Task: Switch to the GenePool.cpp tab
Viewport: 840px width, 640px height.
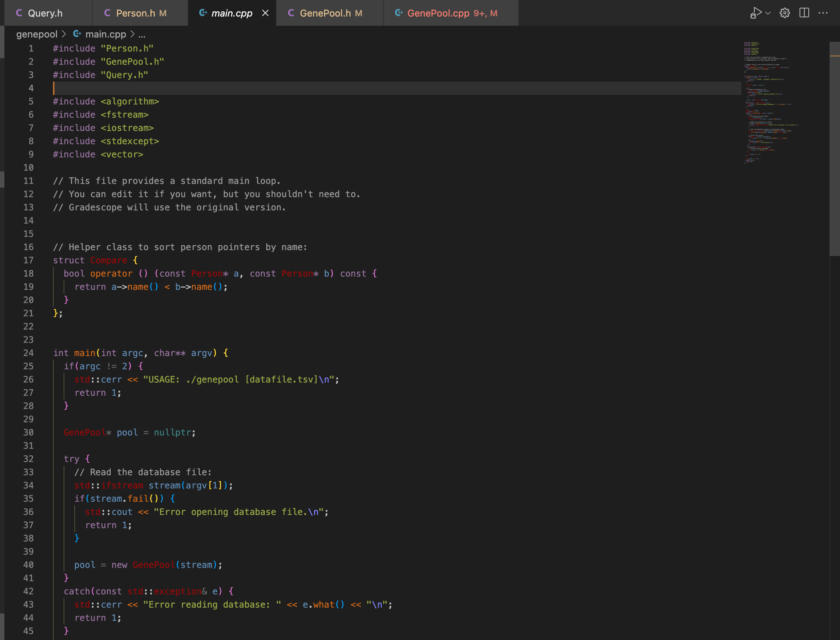Action: click(x=438, y=13)
